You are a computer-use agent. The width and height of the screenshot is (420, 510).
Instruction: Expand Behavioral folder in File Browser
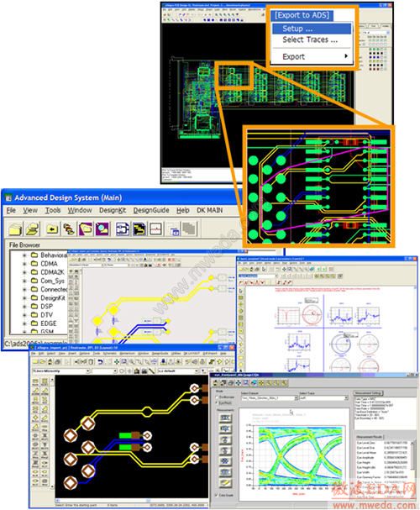pyautogui.click(x=24, y=255)
